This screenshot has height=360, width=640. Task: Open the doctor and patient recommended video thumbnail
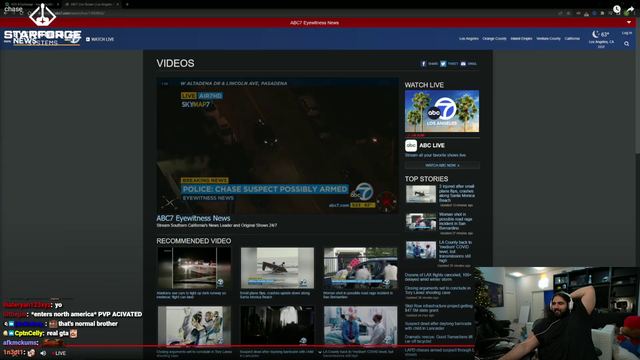[x=360, y=326]
